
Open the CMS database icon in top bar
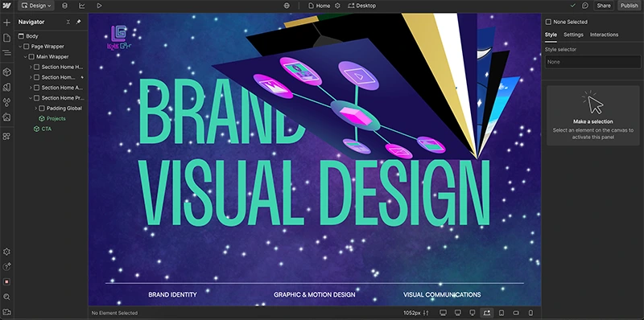(64, 6)
